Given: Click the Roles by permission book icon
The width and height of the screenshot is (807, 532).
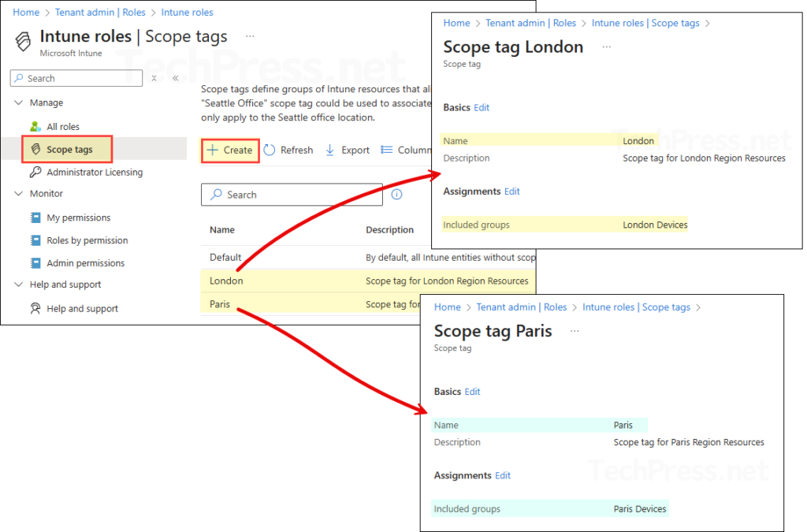Looking at the screenshot, I should click(35, 240).
